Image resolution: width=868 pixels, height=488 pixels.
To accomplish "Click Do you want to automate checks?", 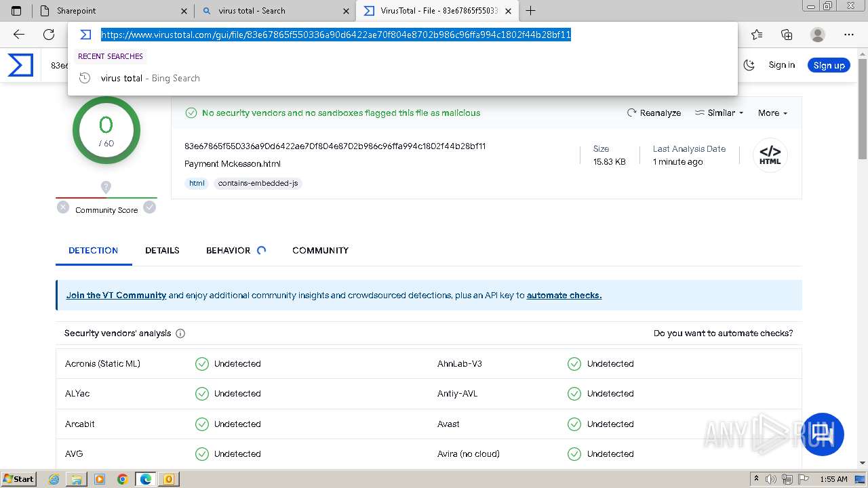I will [x=723, y=333].
